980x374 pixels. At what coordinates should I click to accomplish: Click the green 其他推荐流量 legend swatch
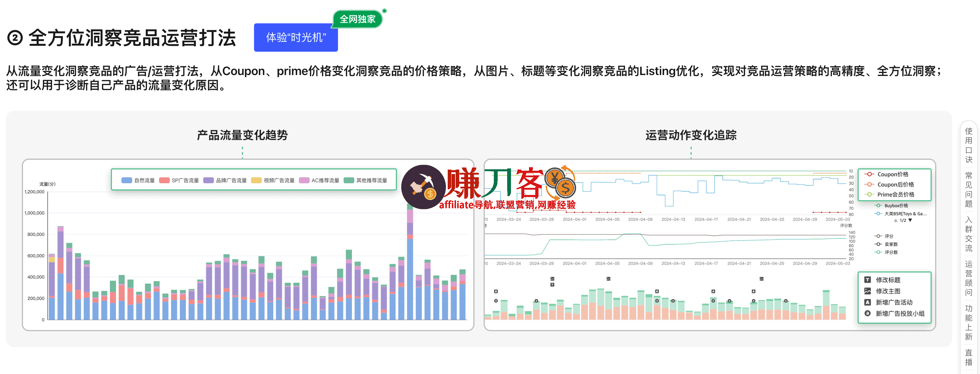(349, 180)
